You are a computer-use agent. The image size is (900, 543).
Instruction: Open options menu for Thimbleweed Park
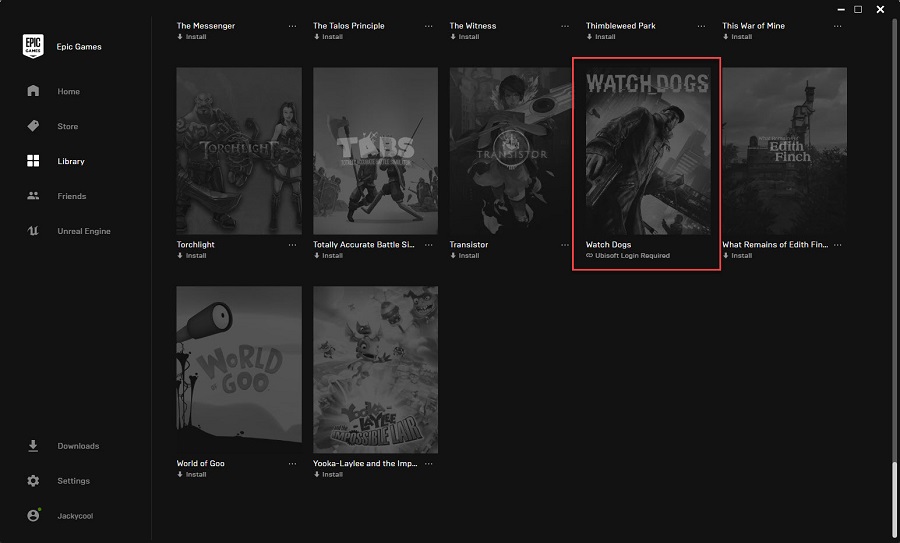click(x=701, y=26)
